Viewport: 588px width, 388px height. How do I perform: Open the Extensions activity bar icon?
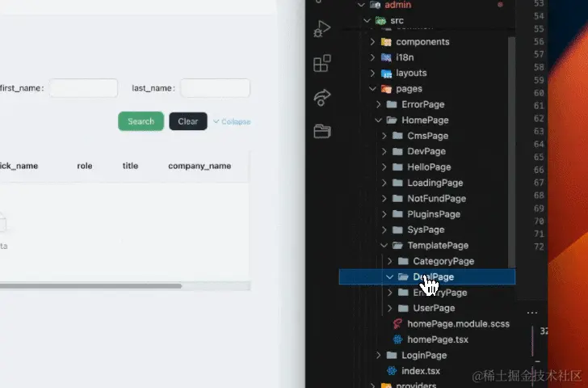click(x=321, y=63)
